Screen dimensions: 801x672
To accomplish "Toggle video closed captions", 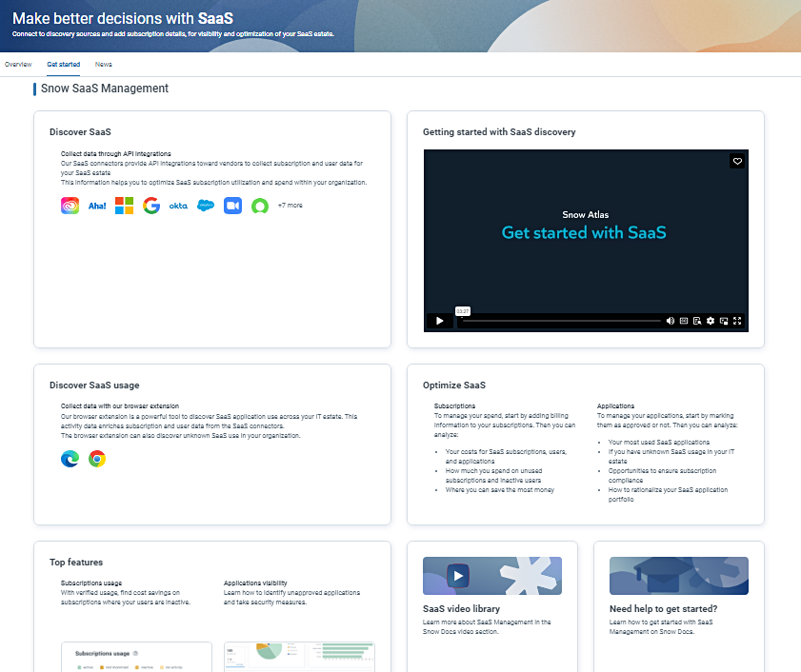I will (684, 321).
